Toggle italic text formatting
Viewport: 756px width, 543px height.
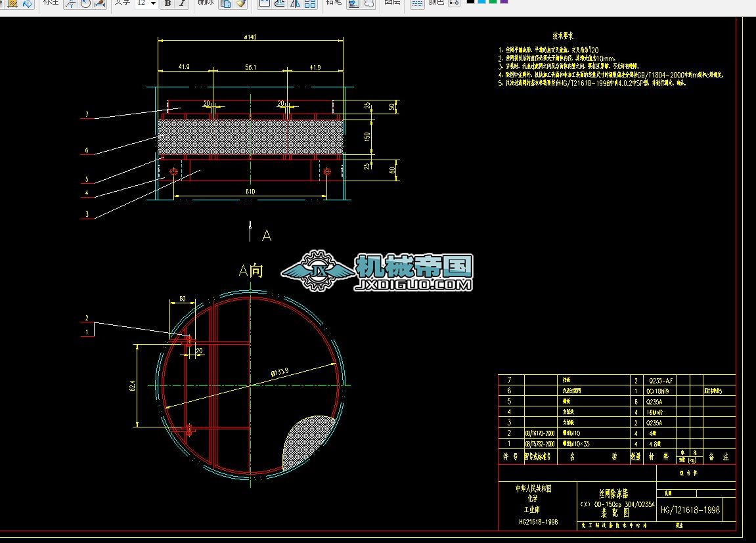coord(182,3)
